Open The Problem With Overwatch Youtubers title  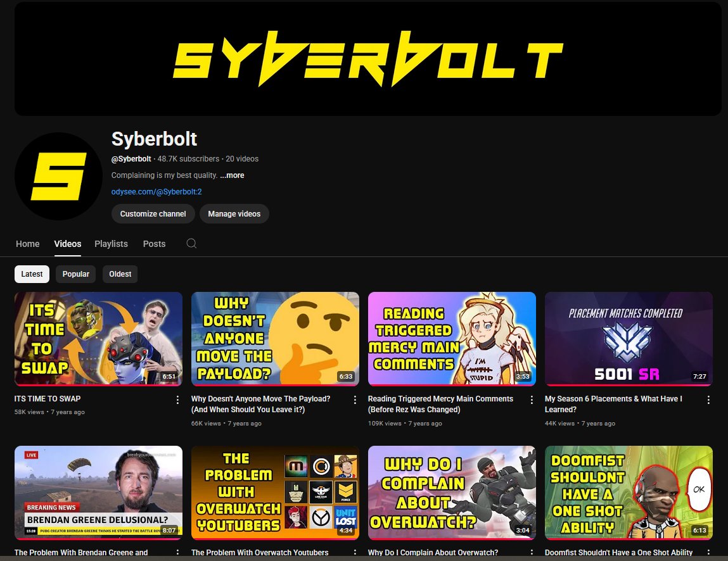260,553
